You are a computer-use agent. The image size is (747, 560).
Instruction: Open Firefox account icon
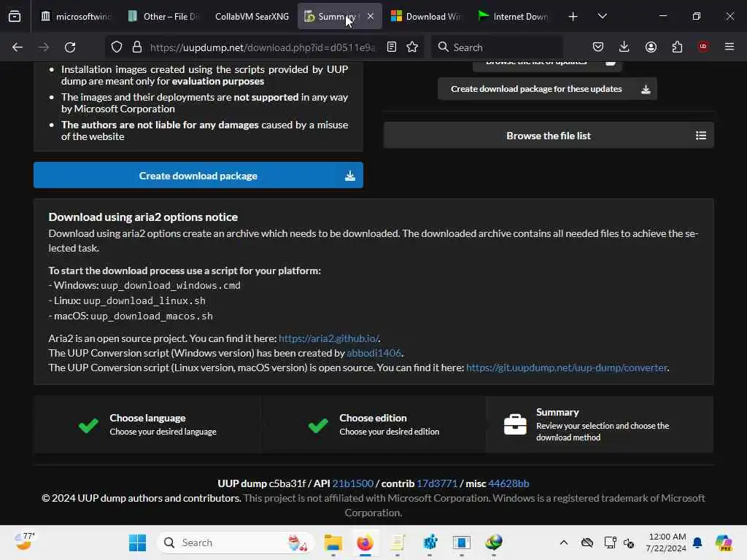click(651, 47)
